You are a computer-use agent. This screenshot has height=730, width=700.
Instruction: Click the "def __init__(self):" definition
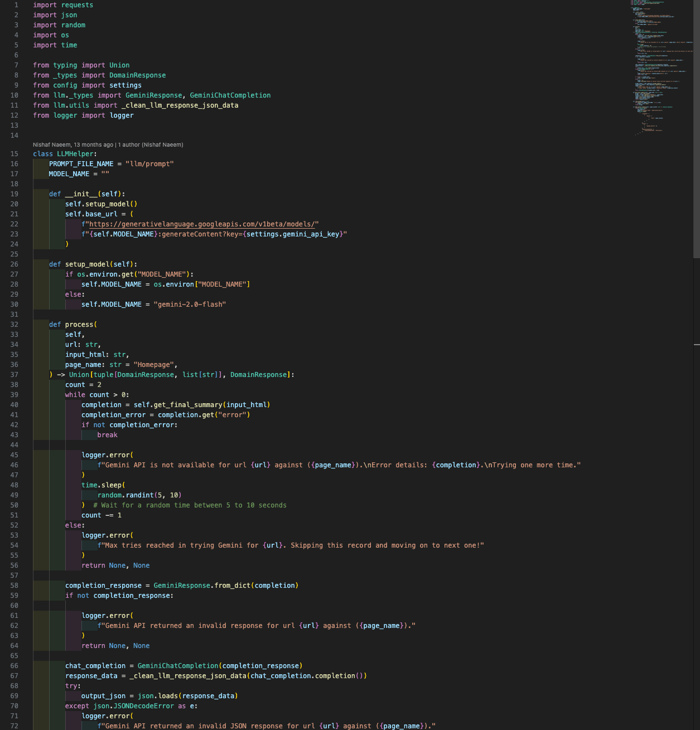click(x=87, y=194)
